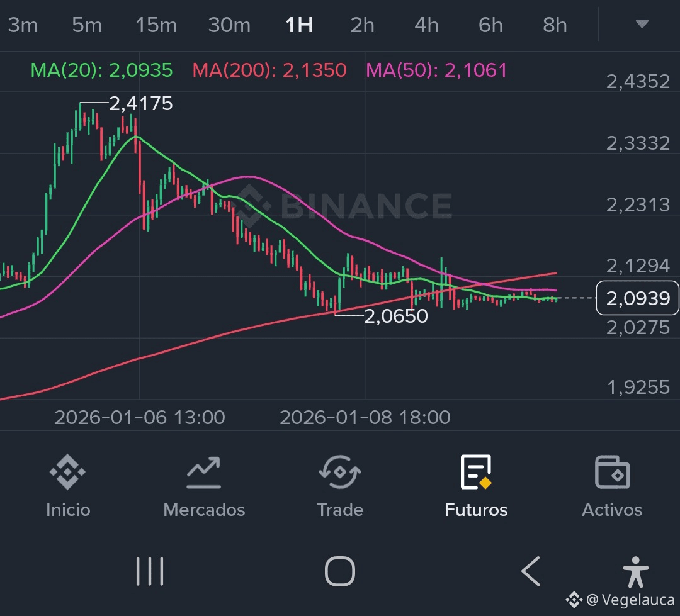Select the 1H timeframe
The width and height of the screenshot is (680, 616).
[299, 25]
